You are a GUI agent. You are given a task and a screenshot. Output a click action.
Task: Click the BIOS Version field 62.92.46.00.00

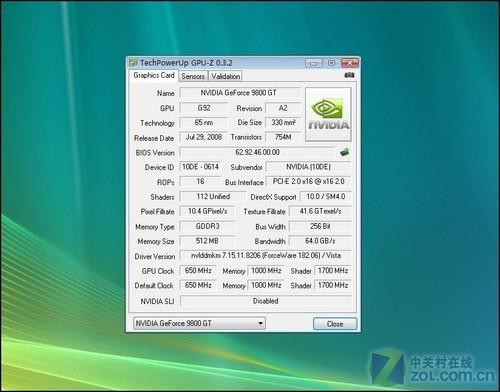257,152
